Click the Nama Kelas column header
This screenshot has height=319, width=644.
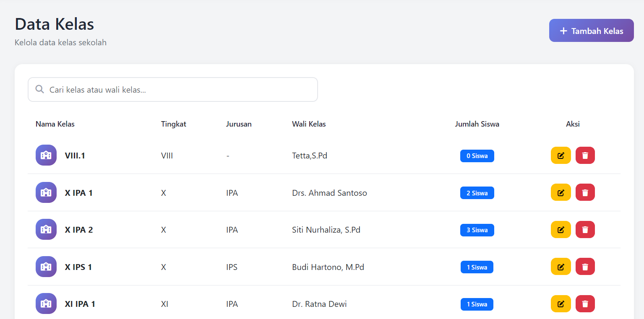point(55,124)
